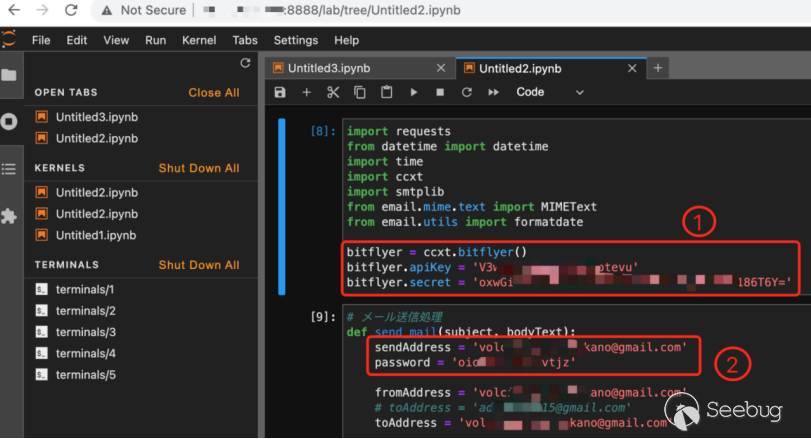The width and height of the screenshot is (811, 439).
Task: Interrupt the kernel with stop icon
Action: pyautogui.click(x=440, y=92)
